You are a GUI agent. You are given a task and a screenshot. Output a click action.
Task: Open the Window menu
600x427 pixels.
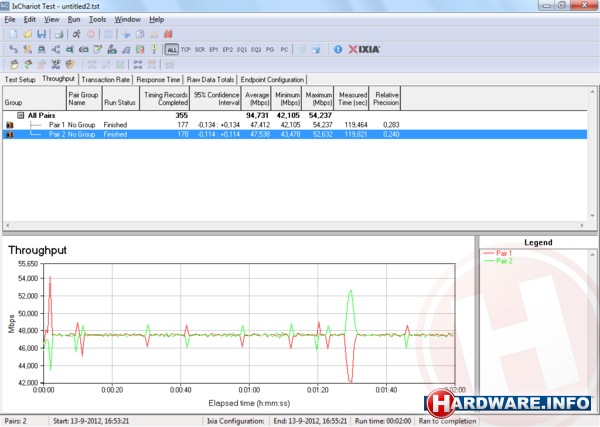127,20
